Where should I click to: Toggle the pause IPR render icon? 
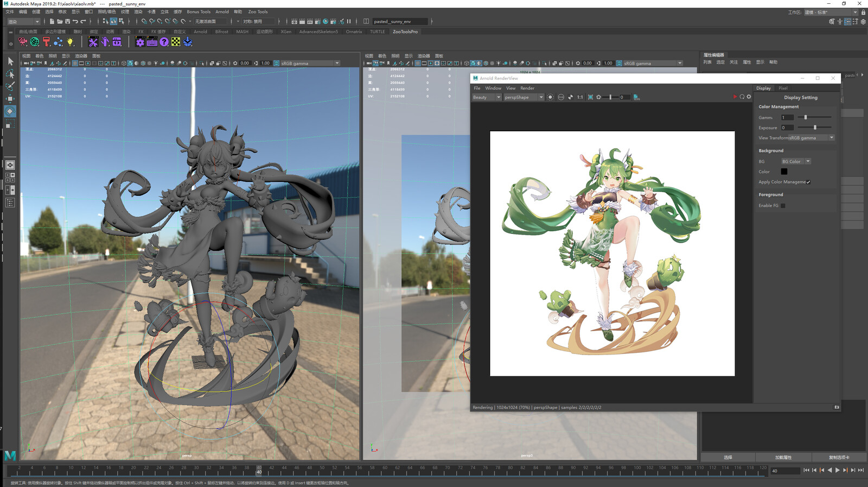click(x=349, y=22)
